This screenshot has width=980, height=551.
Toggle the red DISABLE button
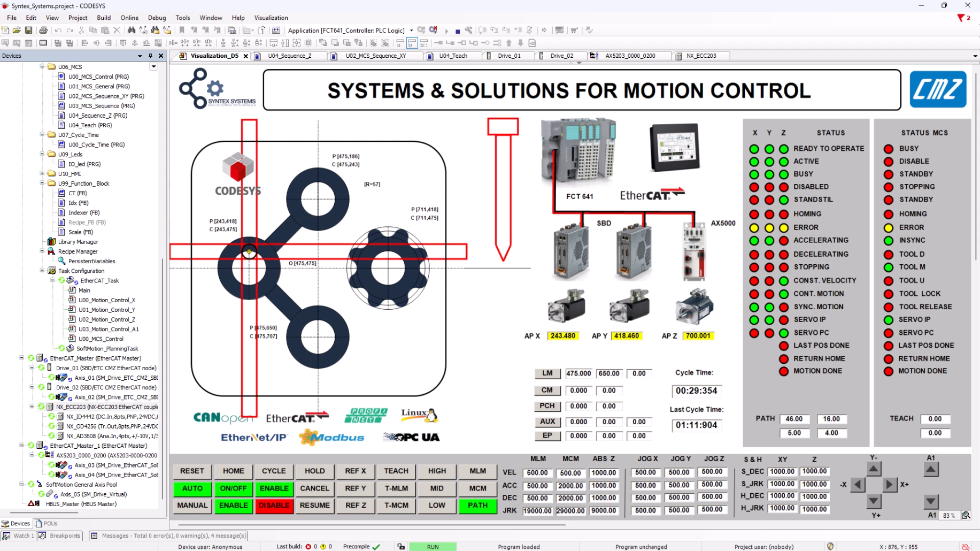click(274, 505)
